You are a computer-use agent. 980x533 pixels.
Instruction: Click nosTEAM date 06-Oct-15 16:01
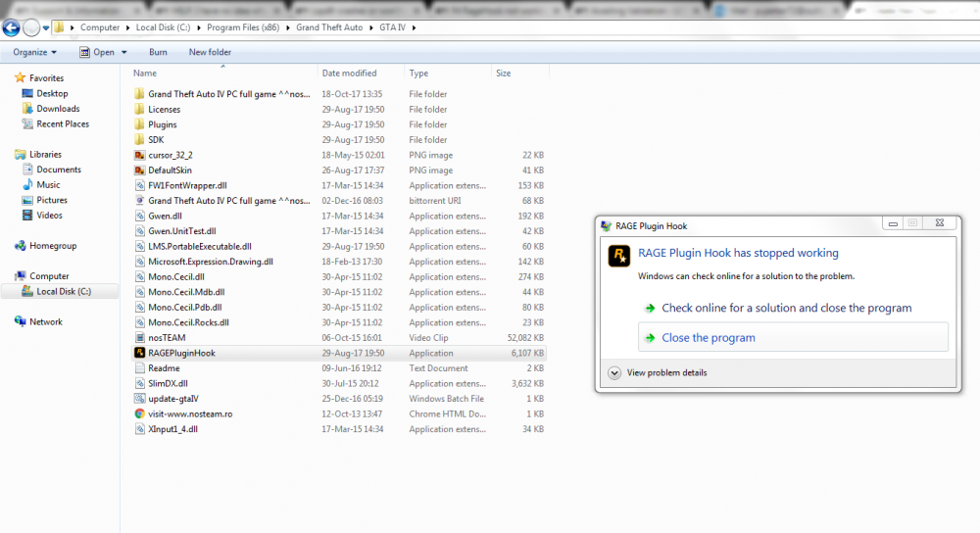(350, 337)
